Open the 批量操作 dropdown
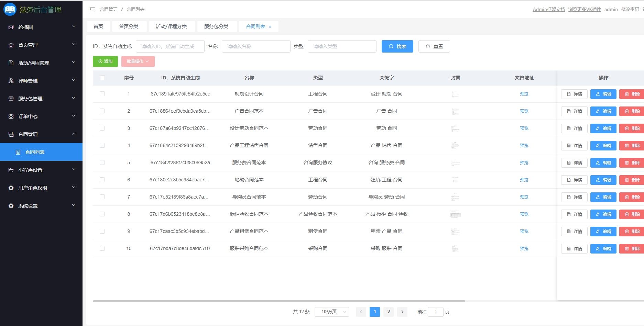Image resolution: width=644 pixels, height=326 pixels. [138, 61]
